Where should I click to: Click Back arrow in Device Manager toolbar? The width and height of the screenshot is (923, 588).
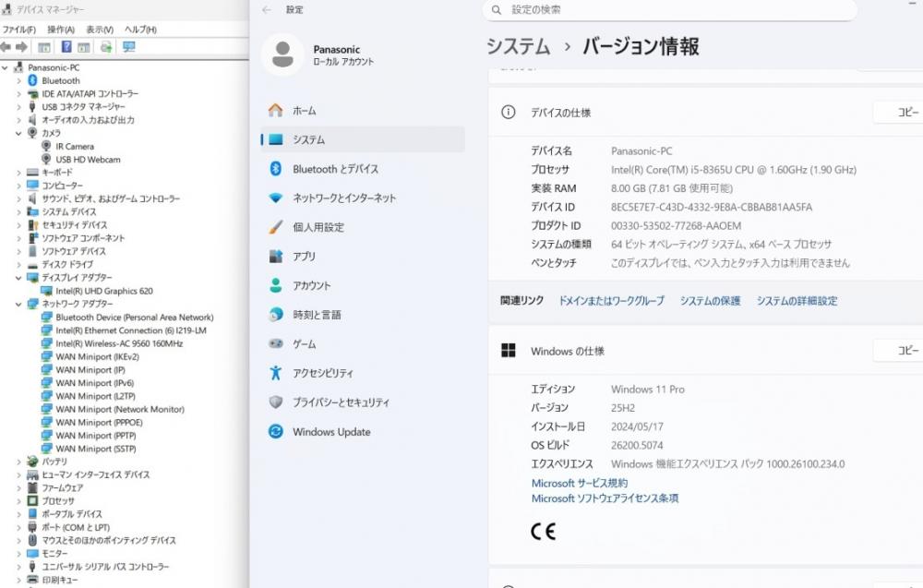tap(6, 47)
